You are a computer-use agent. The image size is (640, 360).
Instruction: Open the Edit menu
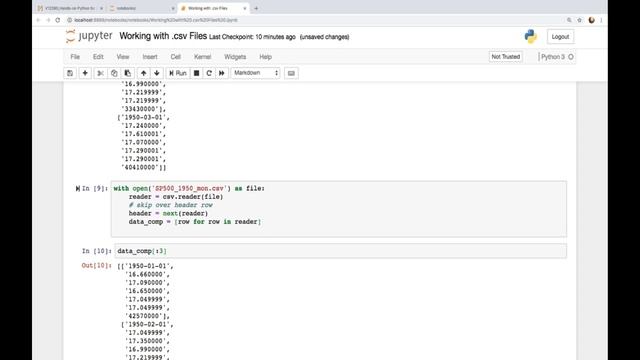pyautogui.click(x=98, y=57)
